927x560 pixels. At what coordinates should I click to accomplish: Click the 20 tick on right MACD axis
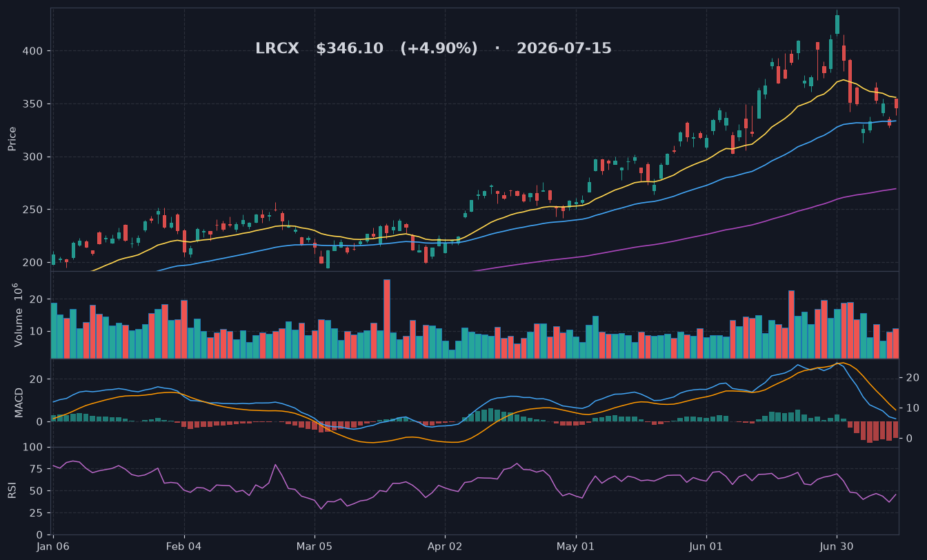coord(911,378)
